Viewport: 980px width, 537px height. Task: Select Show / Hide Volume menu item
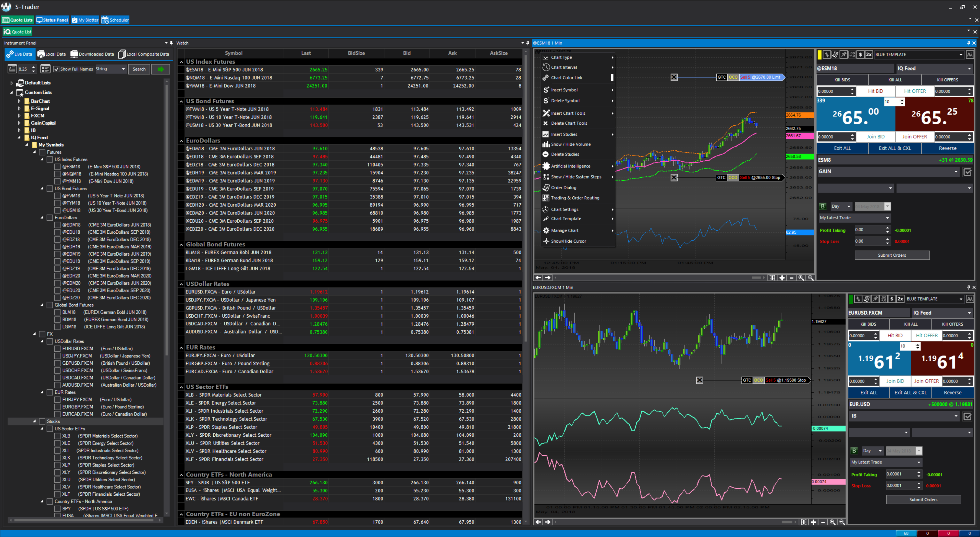click(578, 144)
